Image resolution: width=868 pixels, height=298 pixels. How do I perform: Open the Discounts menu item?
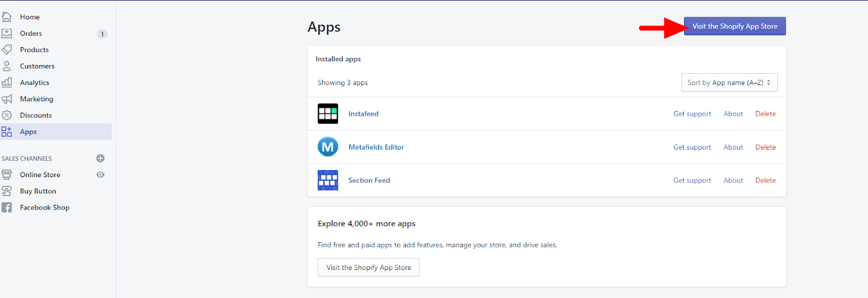point(36,115)
